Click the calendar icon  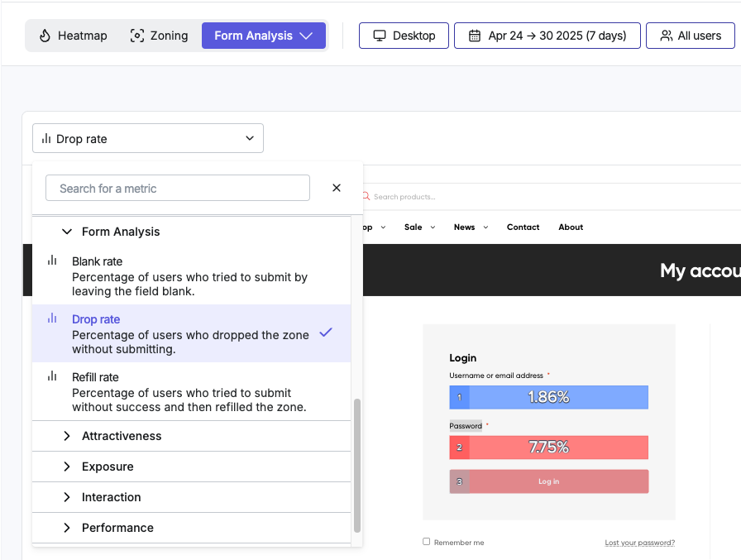point(475,36)
